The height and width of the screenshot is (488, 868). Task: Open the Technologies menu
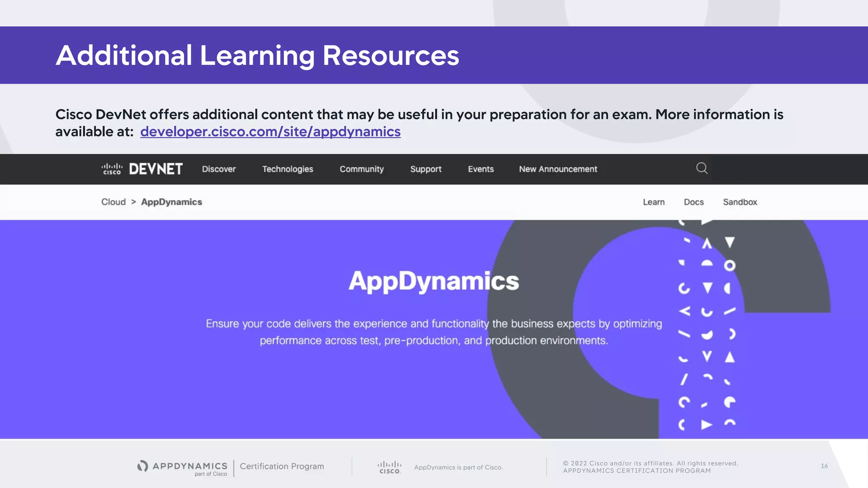click(288, 169)
